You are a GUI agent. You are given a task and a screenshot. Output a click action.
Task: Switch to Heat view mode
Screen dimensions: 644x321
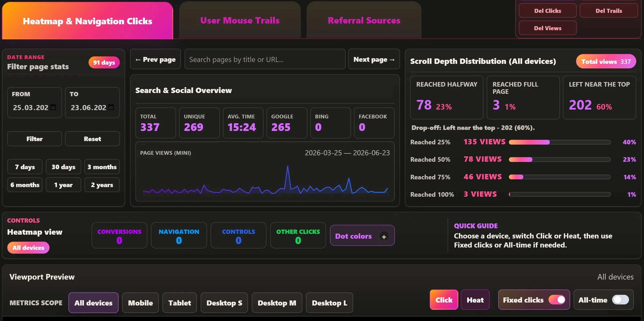click(475, 300)
